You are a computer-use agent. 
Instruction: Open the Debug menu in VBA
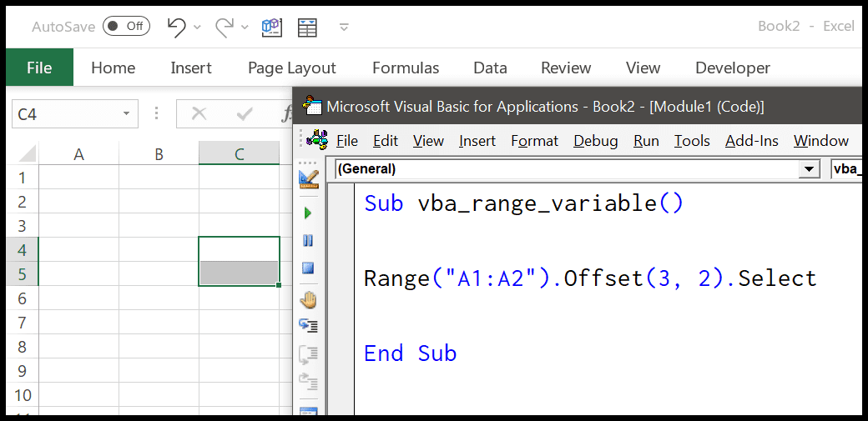[596, 141]
